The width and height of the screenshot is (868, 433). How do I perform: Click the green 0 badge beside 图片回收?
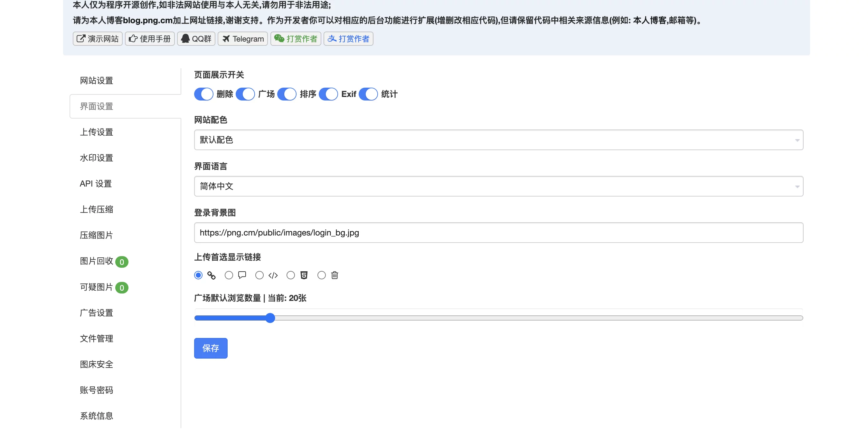pos(122,262)
